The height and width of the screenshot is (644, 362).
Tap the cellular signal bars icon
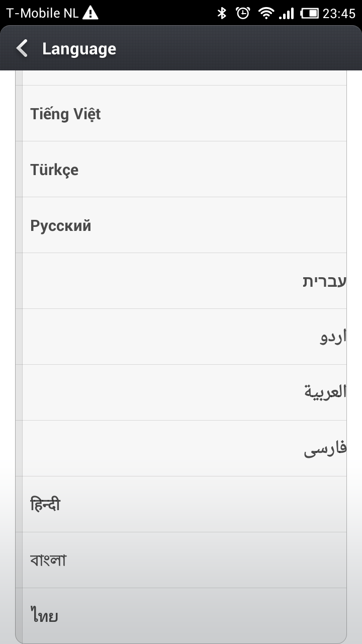click(x=287, y=13)
